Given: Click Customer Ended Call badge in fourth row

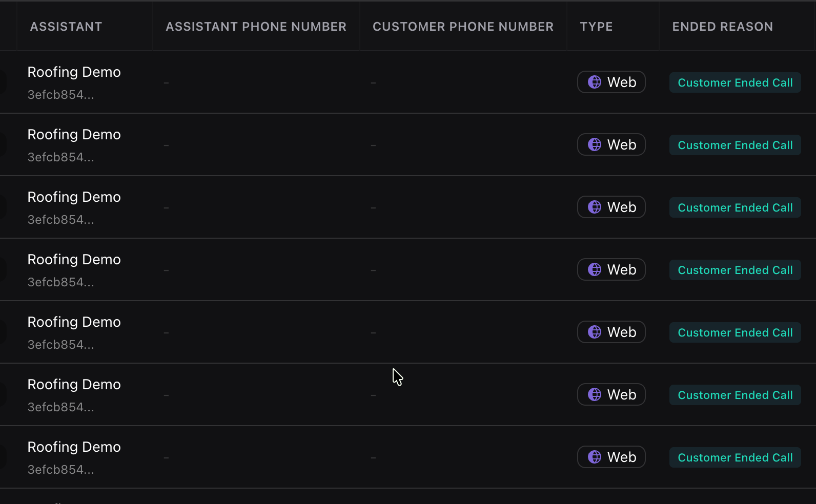Looking at the screenshot, I should pyautogui.click(x=735, y=270).
